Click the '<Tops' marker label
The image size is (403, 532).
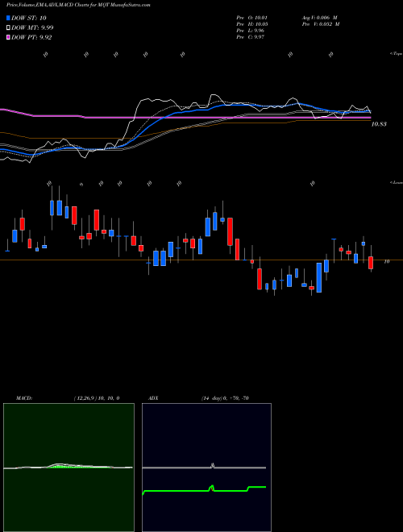396,54
